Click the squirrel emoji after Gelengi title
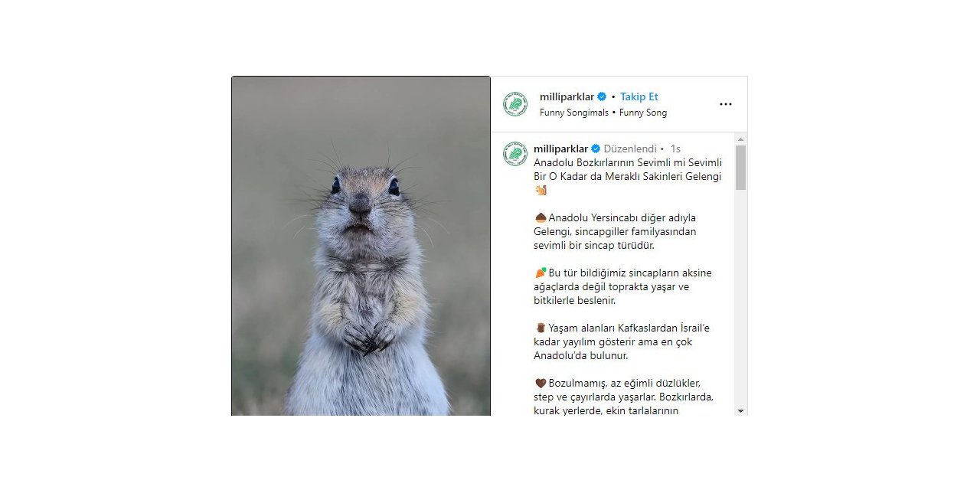The image size is (980, 490). 541,191
